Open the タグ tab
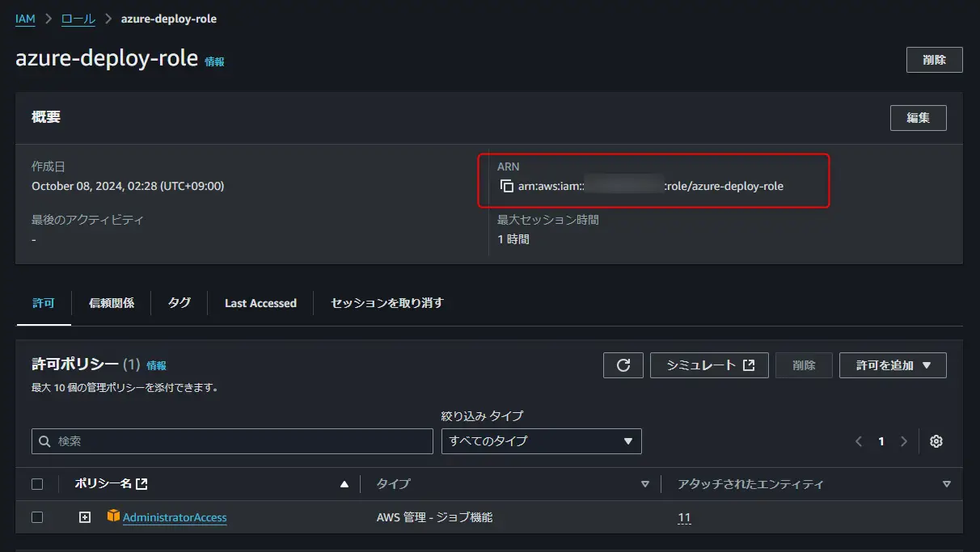The width and height of the screenshot is (980, 552). tap(180, 303)
